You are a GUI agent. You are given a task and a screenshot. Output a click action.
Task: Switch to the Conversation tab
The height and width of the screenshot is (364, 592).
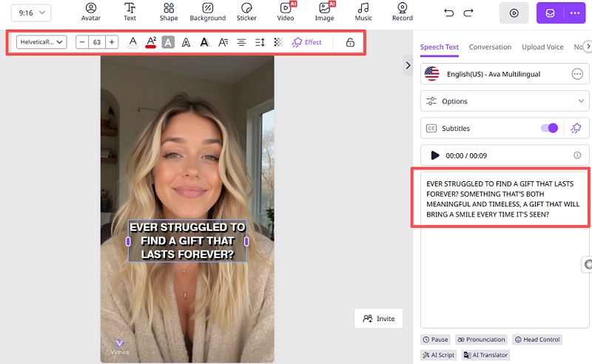[490, 47]
